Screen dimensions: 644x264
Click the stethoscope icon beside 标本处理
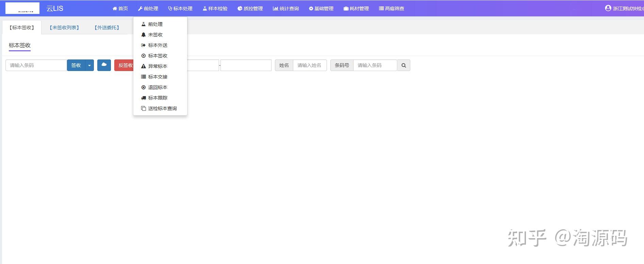point(170,8)
